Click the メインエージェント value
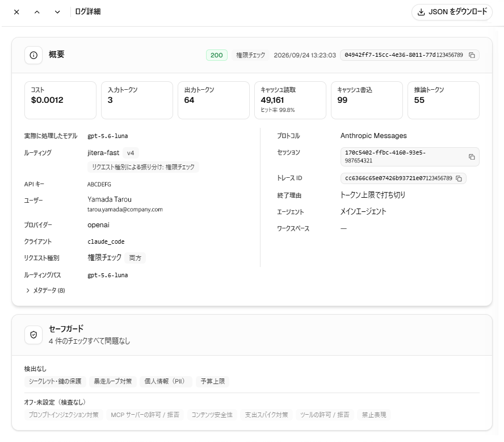Screen dimensions: 504x442 click(x=363, y=212)
